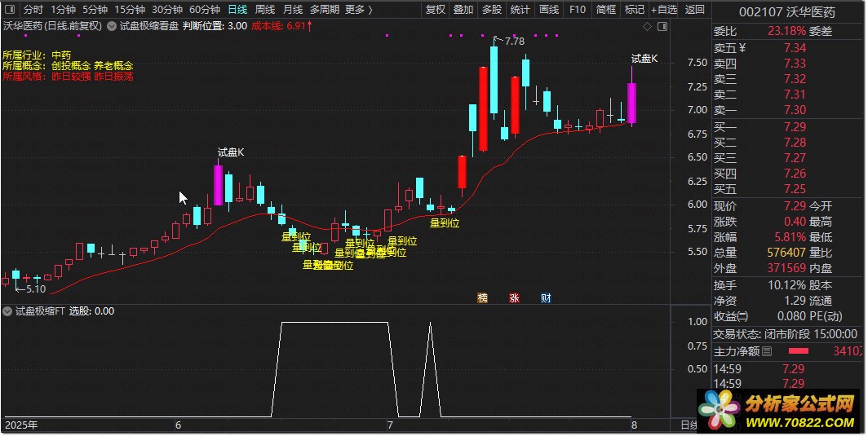The height and width of the screenshot is (436, 868).
Task: Toggle the left sidebar panel icon
Action: (10, 10)
